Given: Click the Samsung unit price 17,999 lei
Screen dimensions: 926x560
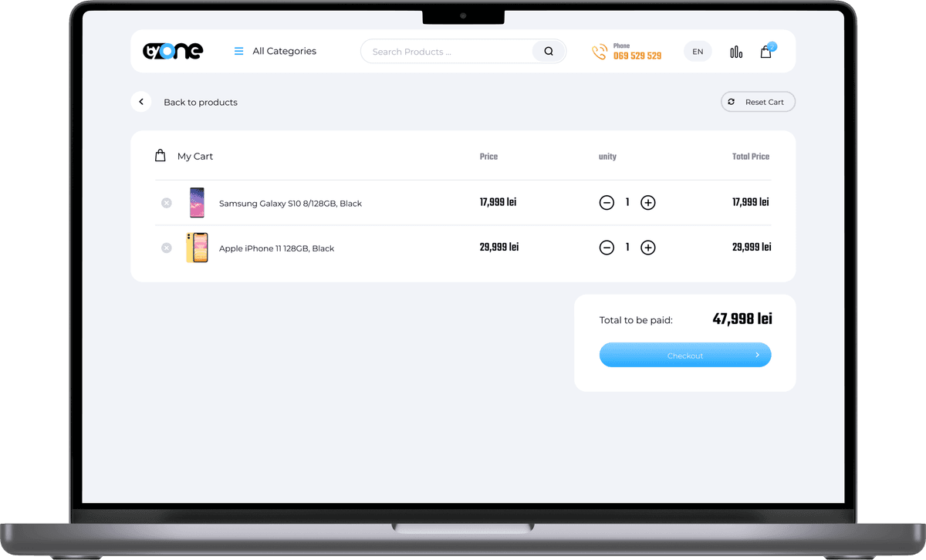Looking at the screenshot, I should tap(498, 203).
